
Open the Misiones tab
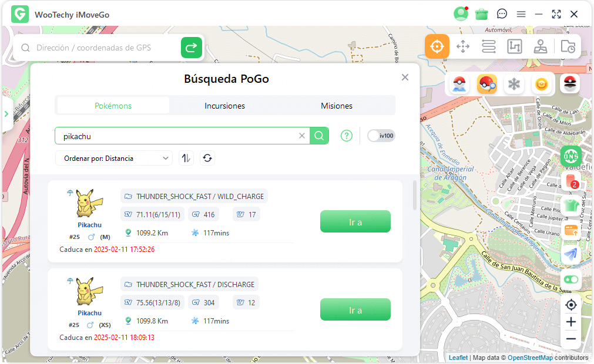(x=336, y=106)
